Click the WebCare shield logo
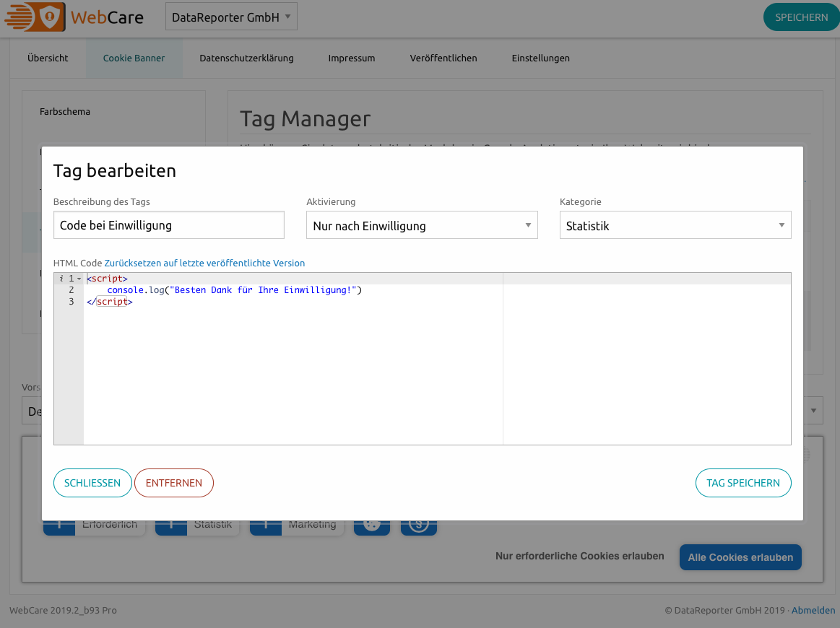Screen dimensions: 840x628 (49, 17)
